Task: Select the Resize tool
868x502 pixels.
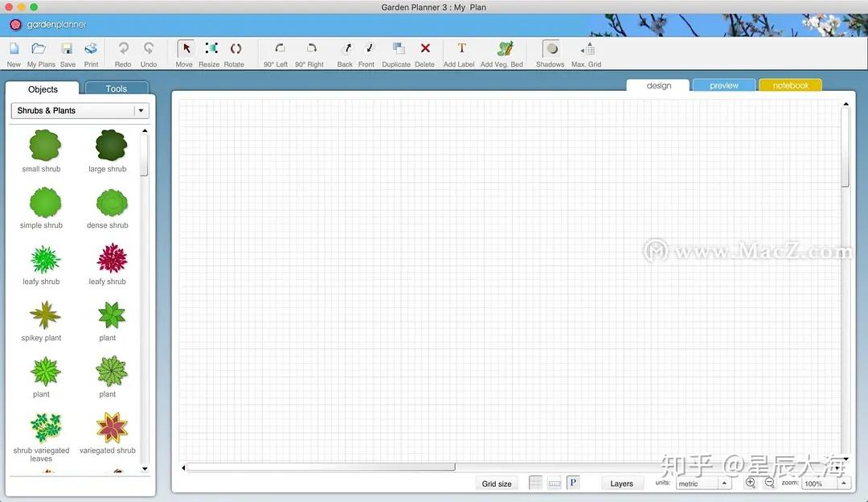Action: click(209, 51)
